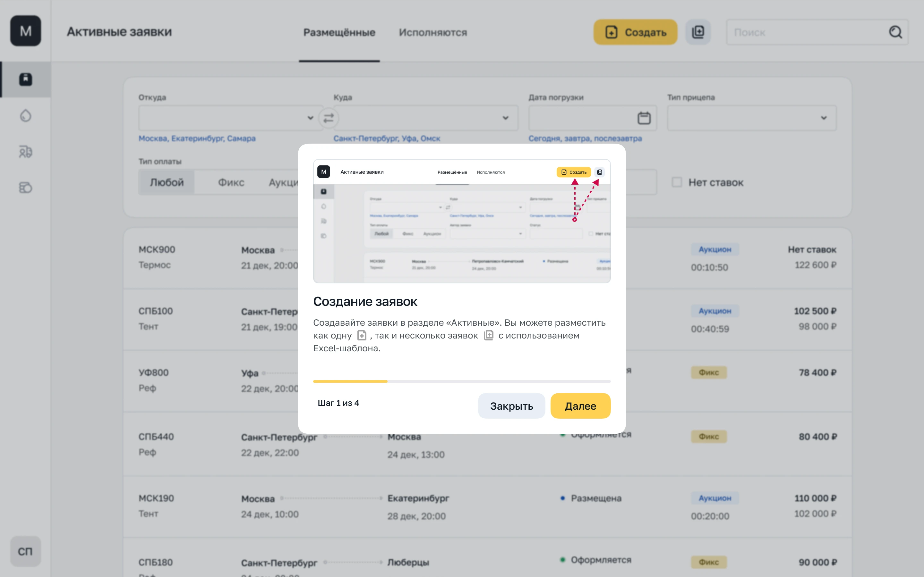Open the wallet icon in the sidebar
The image size is (924, 577).
[26, 188]
